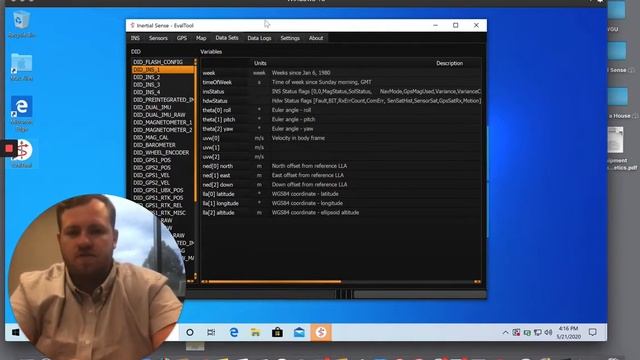Select DID_DUAL_IMU_RAW in the DID list
This screenshot has height=360, width=640.
[x=162, y=115]
